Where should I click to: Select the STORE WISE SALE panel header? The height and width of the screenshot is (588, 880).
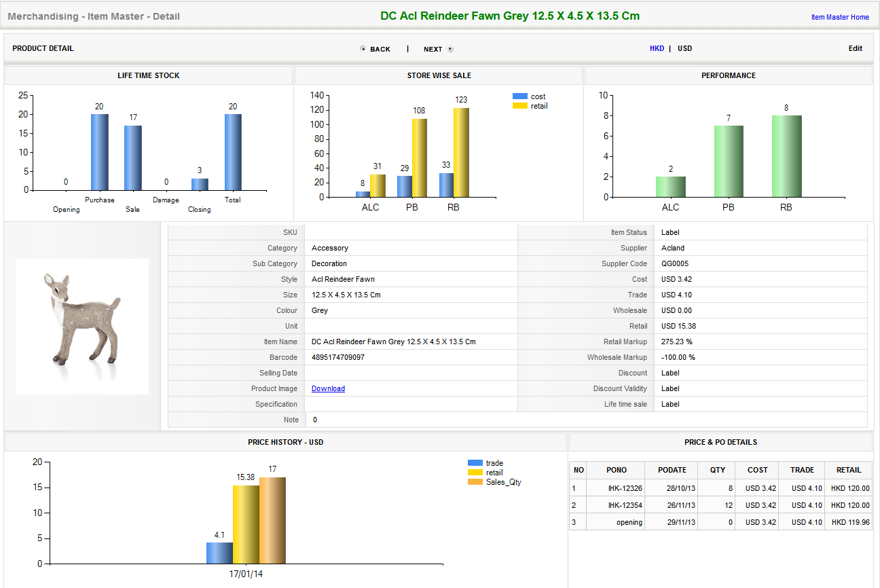[439, 75]
